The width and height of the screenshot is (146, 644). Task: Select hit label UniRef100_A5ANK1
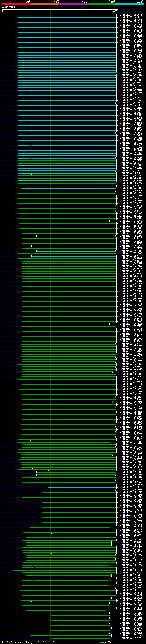coord(131,578)
